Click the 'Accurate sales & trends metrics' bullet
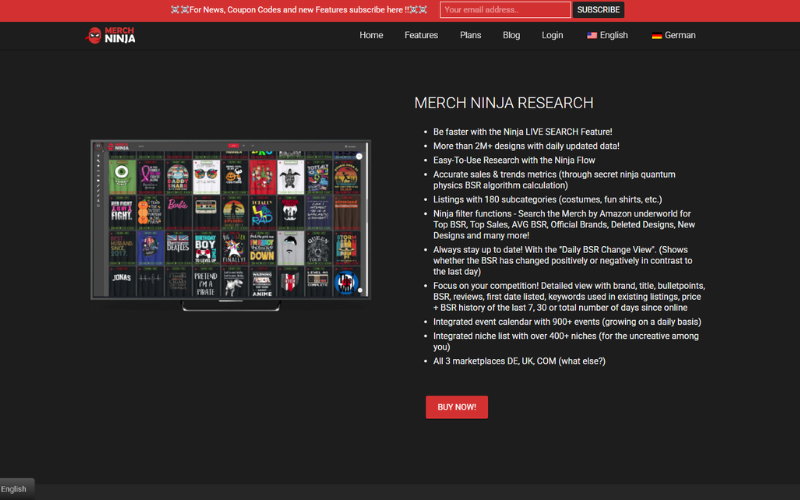This screenshot has width=800, height=500. click(554, 180)
